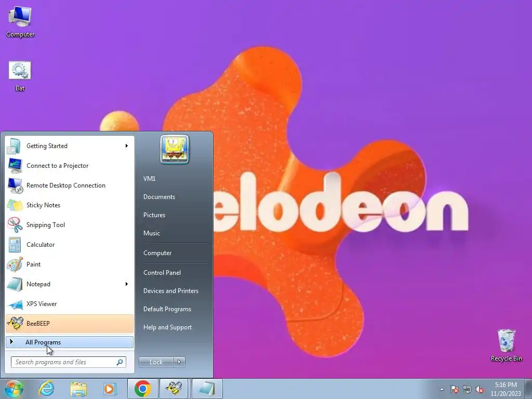Click the Search programs and files box
532x399 pixels.
[x=69, y=362]
